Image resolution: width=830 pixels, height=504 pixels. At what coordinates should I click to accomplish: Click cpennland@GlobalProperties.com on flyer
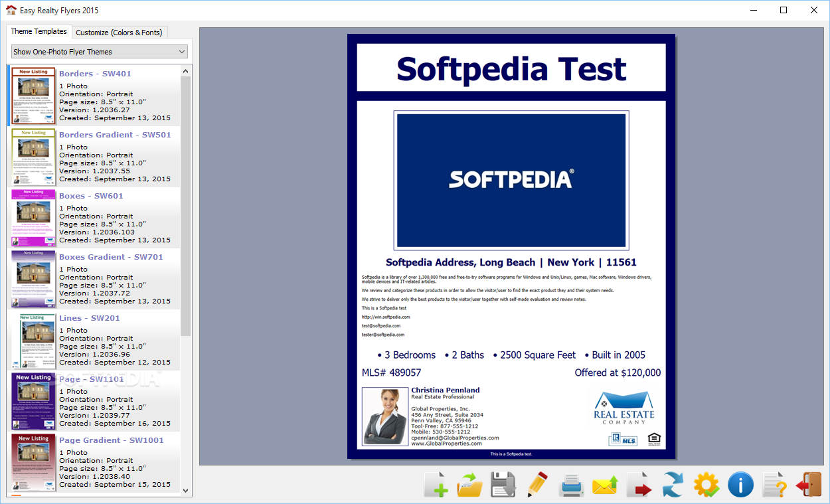pyautogui.click(x=455, y=438)
